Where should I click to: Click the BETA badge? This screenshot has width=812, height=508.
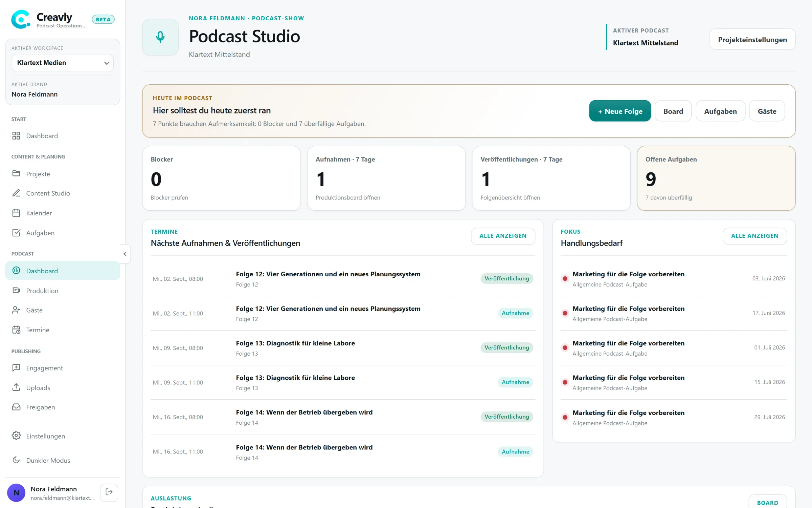click(x=103, y=19)
